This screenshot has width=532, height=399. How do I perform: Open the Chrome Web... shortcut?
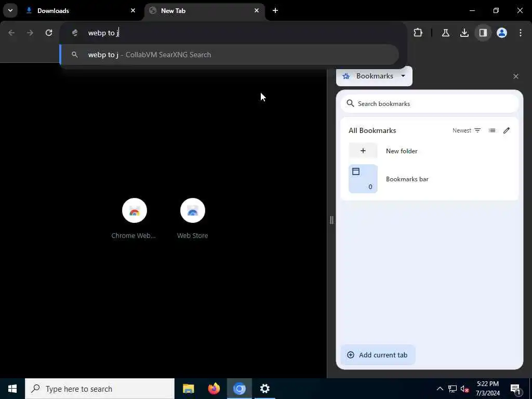coord(135,219)
